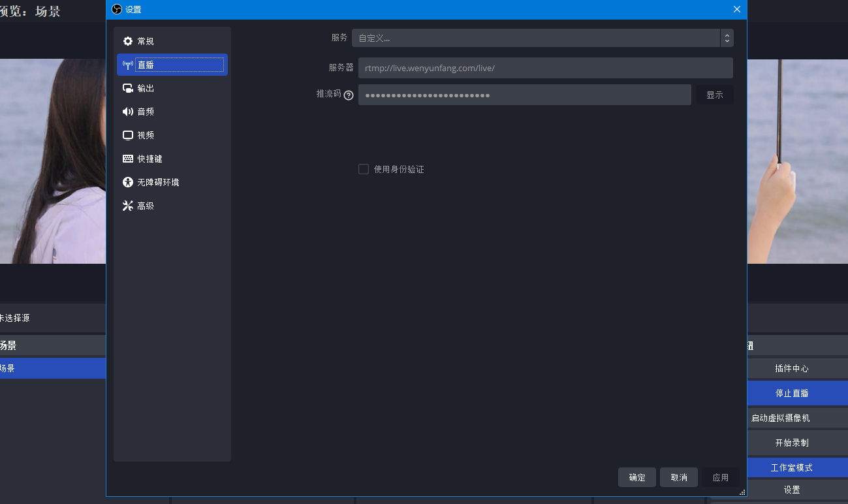Click the 开始录制 button
Image resolution: width=848 pixels, height=504 pixels.
pyautogui.click(x=791, y=443)
